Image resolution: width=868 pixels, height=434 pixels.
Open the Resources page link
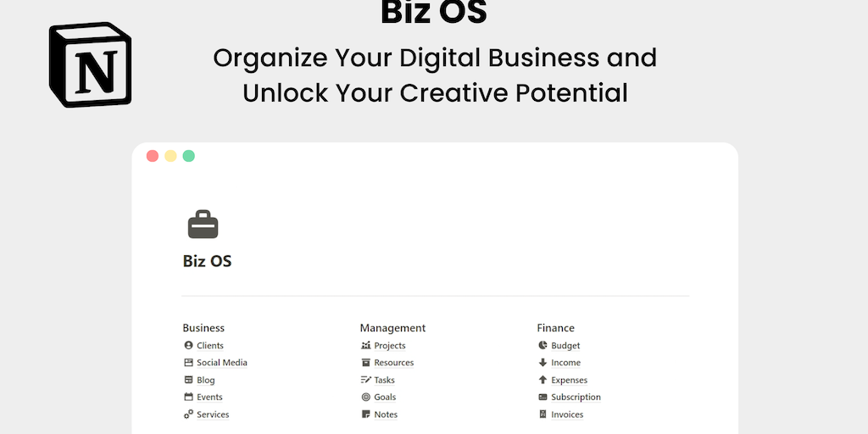click(x=394, y=363)
